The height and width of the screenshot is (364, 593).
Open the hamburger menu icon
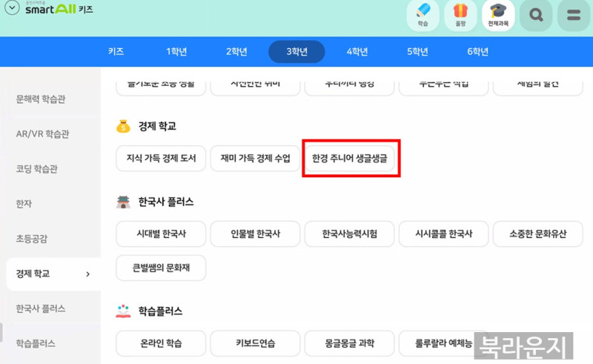573,16
